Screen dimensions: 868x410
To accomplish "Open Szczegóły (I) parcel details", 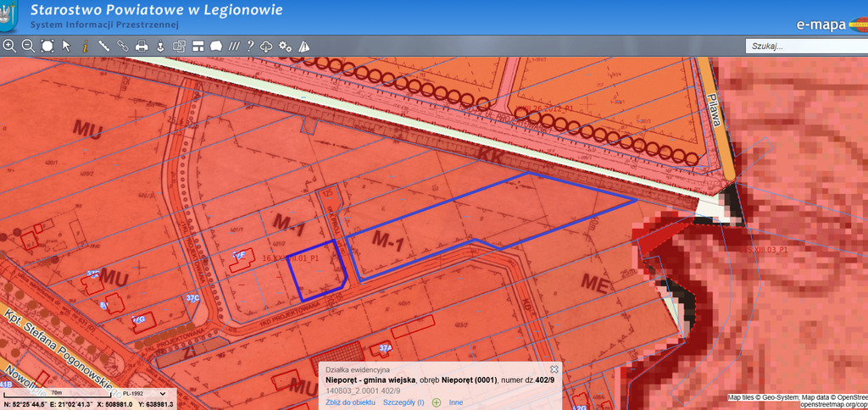I will point(403,402).
